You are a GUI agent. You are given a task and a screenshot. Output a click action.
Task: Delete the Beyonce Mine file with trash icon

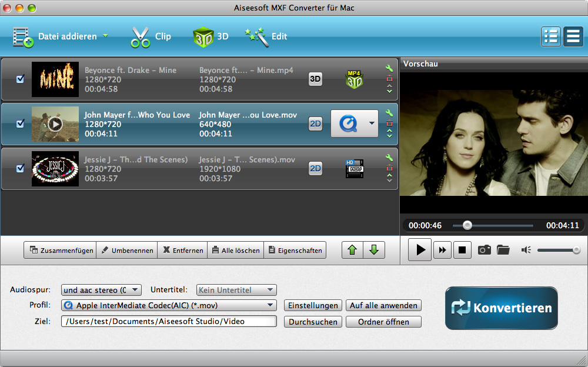(x=389, y=78)
